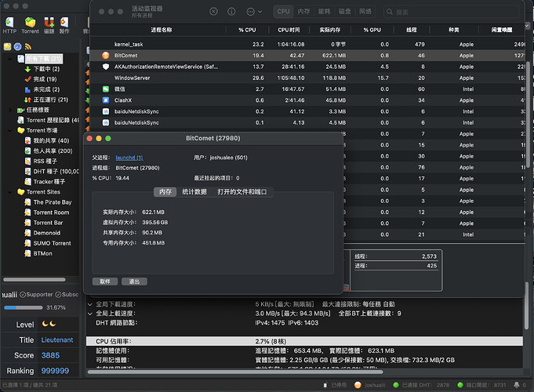
Task: Open 他人共享 (200) in sidebar
Action: coord(49,151)
